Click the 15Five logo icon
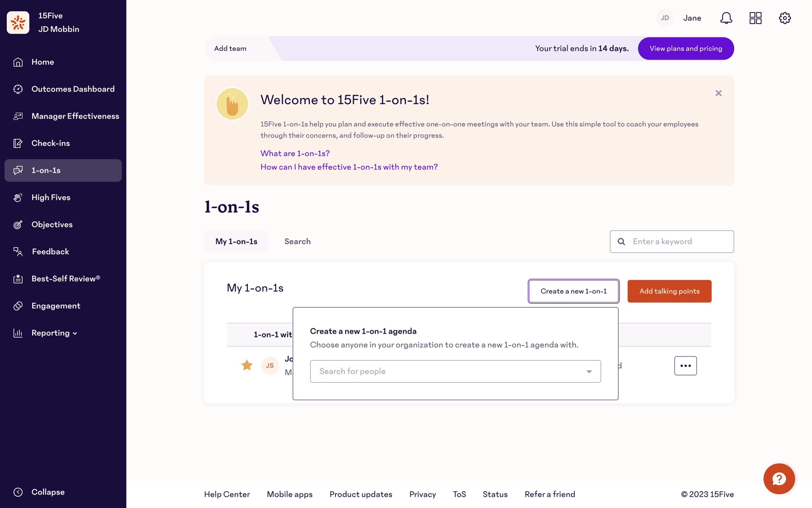This screenshot has width=812, height=508. coord(18,22)
